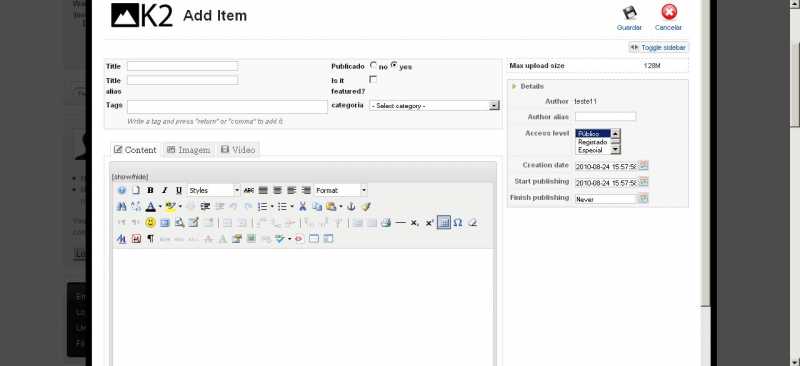Open Creation date calendar picker
Image resolution: width=800 pixels, height=366 pixels.
click(x=643, y=166)
